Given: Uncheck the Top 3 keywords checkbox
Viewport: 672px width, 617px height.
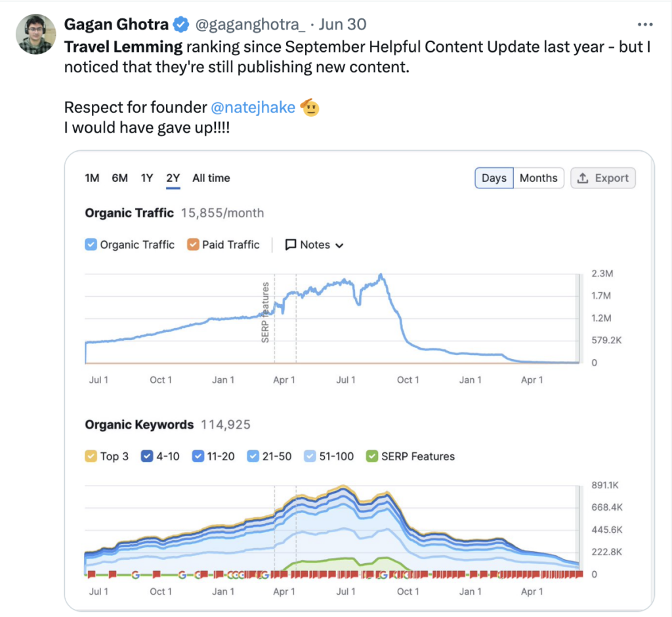Looking at the screenshot, I should point(91,456).
